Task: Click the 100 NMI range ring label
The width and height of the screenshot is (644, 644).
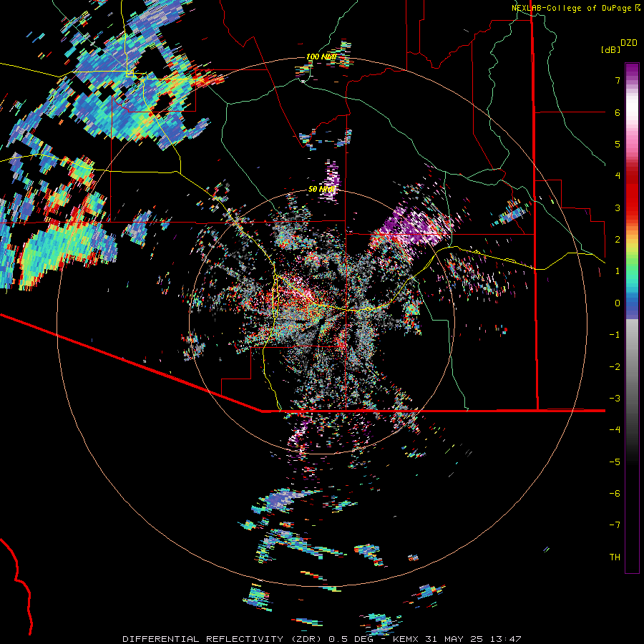Action: pyautogui.click(x=321, y=57)
